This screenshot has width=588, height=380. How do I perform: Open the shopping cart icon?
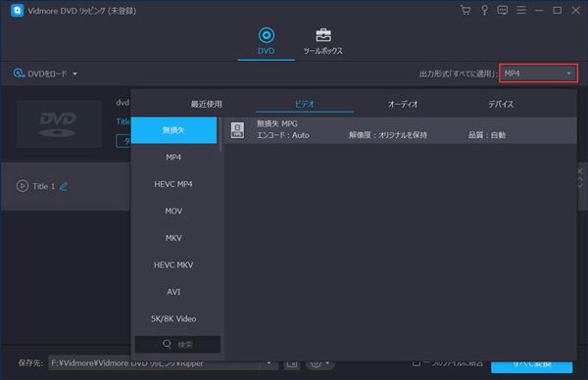465,10
